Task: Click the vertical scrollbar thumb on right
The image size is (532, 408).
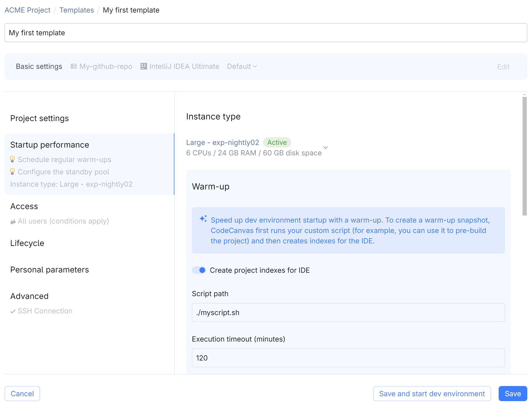Action: pyautogui.click(x=524, y=156)
